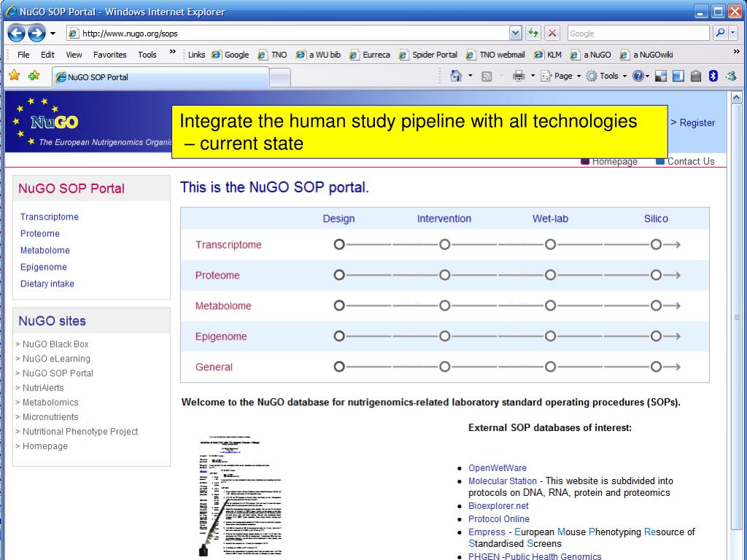Click the Google search box
The image size is (747, 560).
point(638,34)
